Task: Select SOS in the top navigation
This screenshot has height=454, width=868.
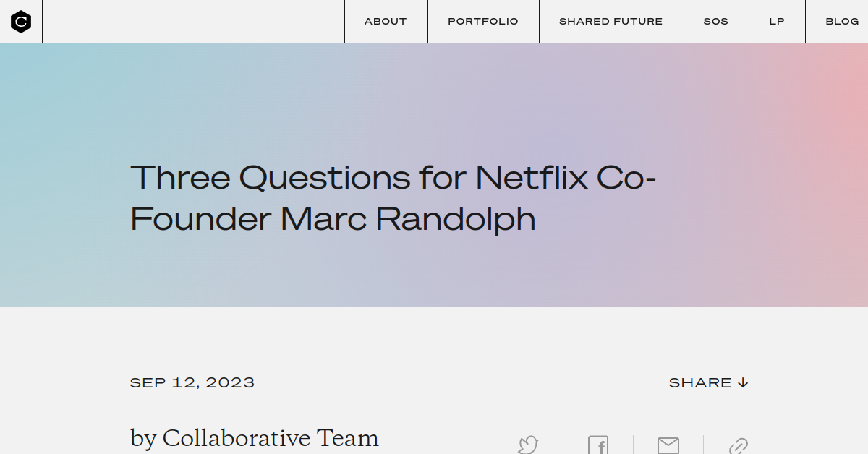Action: tap(716, 22)
